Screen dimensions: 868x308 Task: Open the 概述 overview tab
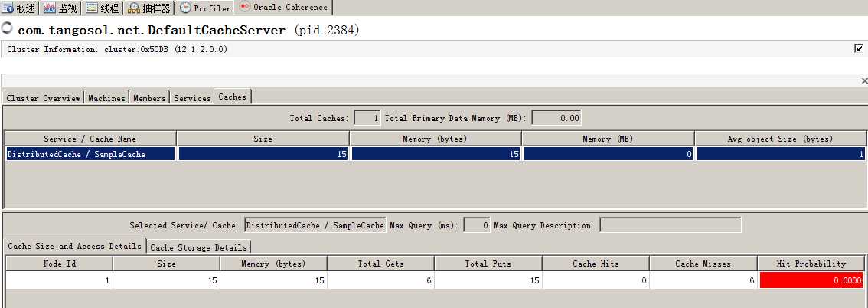point(19,8)
